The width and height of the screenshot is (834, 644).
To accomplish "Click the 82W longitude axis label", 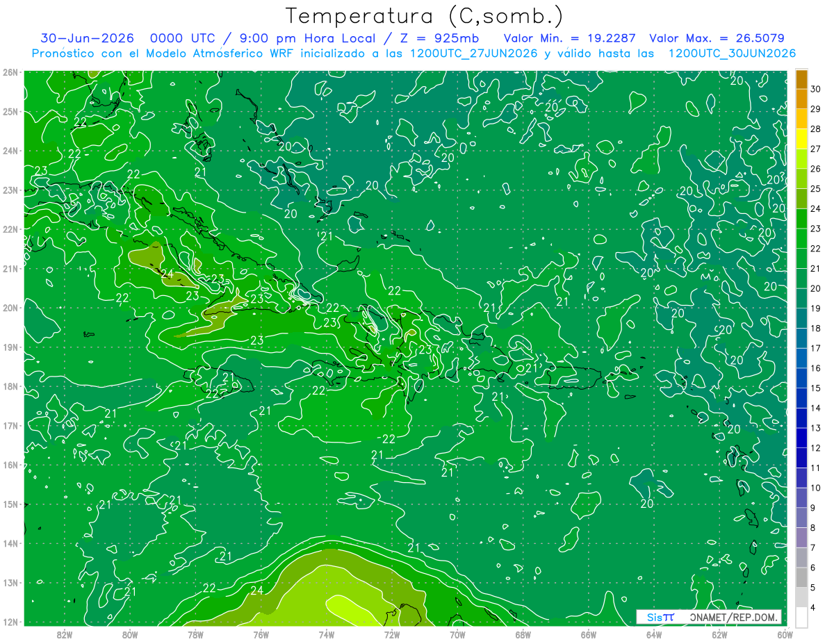I will (x=65, y=634).
